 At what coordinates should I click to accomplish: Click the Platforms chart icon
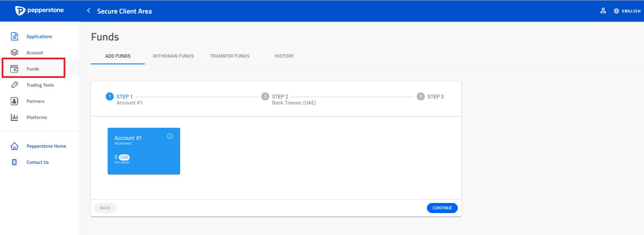click(14, 117)
